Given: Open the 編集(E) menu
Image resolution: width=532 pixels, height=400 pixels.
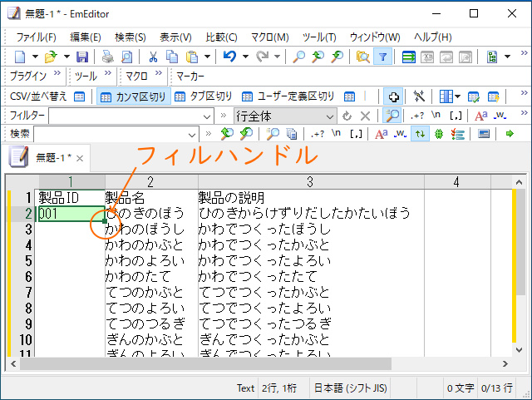Looking at the screenshot, I should coord(86,37).
